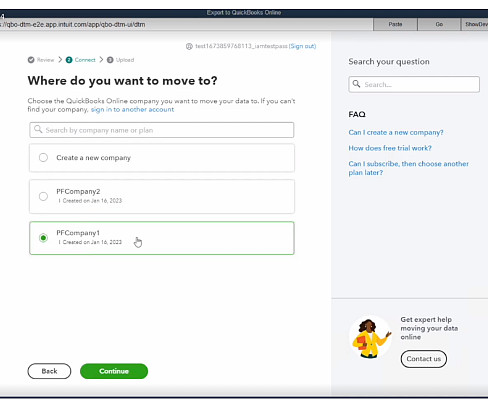
Task: Click the Sign out link
Action: pyautogui.click(x=303, y=46)
